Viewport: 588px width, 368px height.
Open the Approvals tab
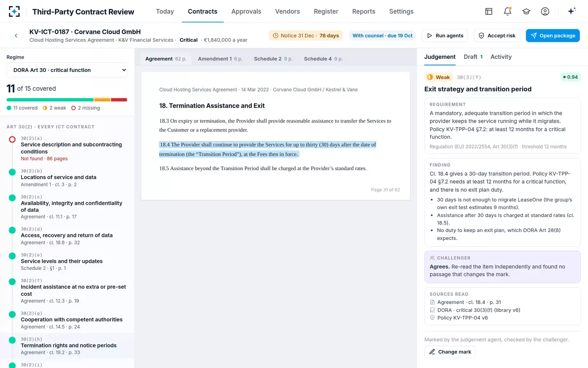click(246, 11)
